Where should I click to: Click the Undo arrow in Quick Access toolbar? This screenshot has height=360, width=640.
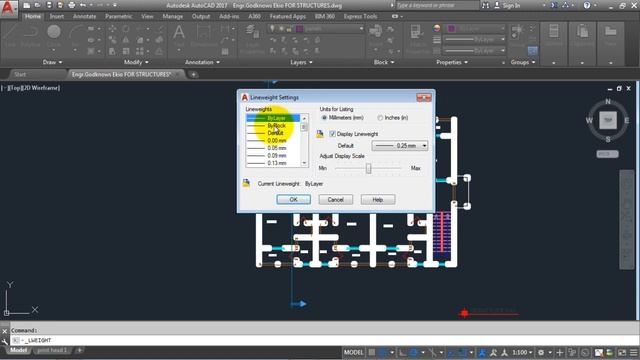click(83, 5)
